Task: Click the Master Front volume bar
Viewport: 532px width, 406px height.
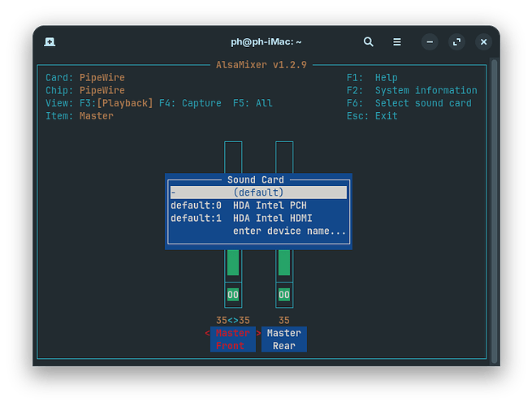Action: point(233,261)
